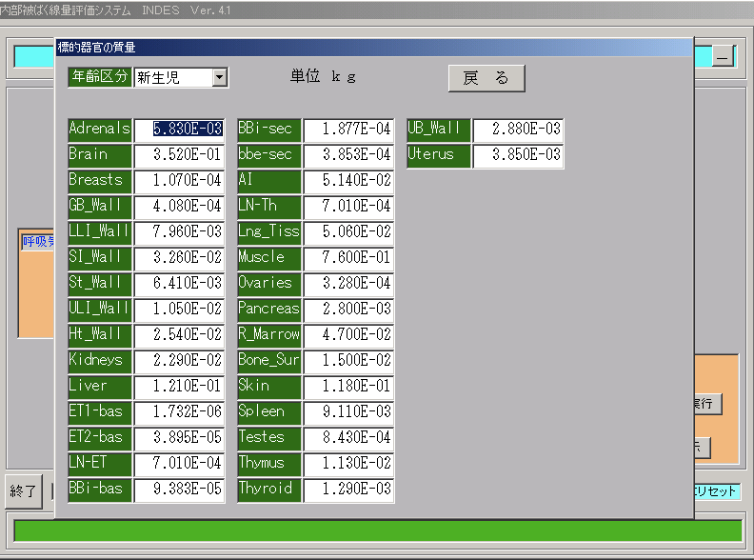The height and width of the screenshot is (560, 754).
Task: Select the Skin mass value field
Action: click(348, 386)
